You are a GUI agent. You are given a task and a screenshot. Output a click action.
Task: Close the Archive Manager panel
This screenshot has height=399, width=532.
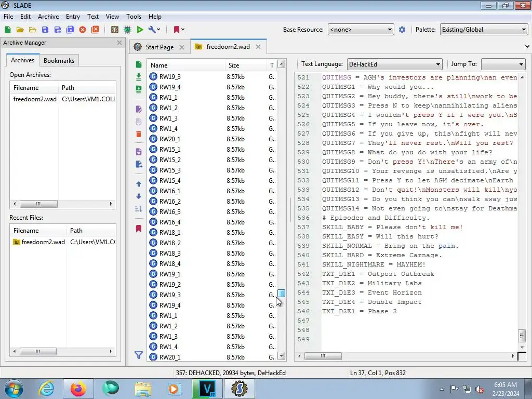119,43
